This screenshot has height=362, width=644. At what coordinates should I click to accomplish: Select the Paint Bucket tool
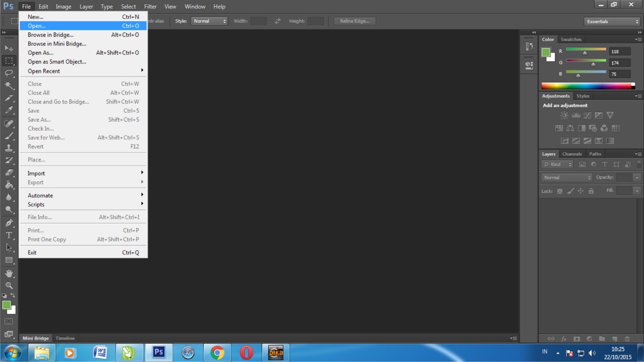click(9, 185)
